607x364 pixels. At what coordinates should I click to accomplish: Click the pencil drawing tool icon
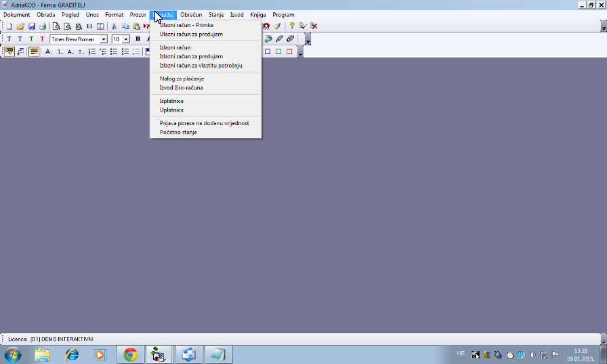point(279,39)
